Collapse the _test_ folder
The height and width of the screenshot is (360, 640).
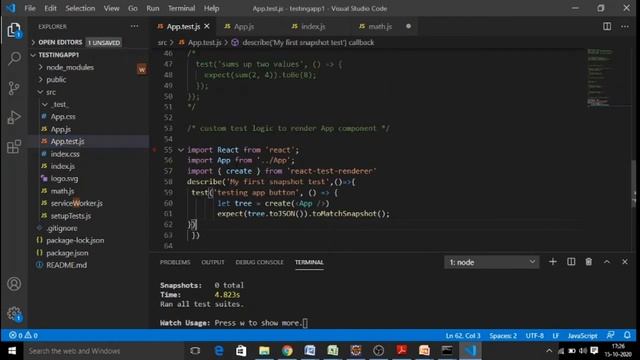click(59, 104)
